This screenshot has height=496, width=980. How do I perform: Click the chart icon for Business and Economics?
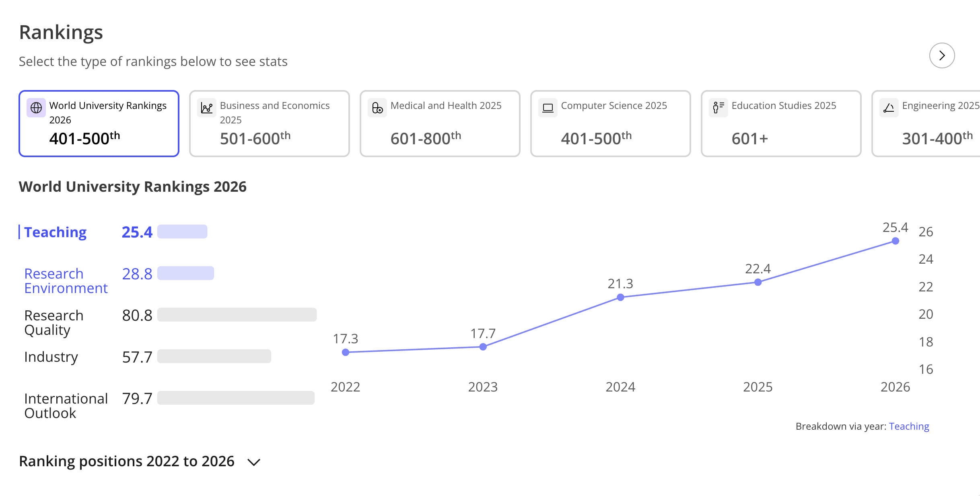pyautogui.click(x=207, y=108)
